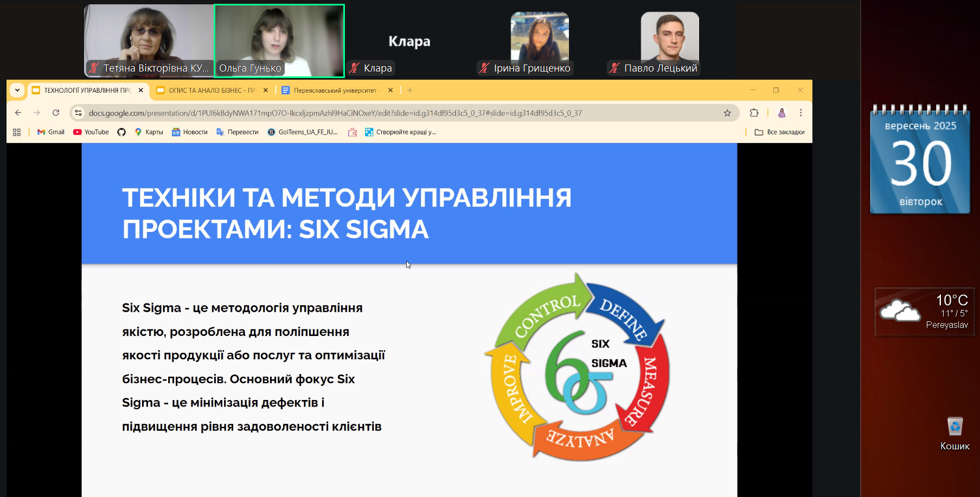Screen dimensions: 980x497
Task: Open the GitHub bookmark icon
Action: [121, 132]
